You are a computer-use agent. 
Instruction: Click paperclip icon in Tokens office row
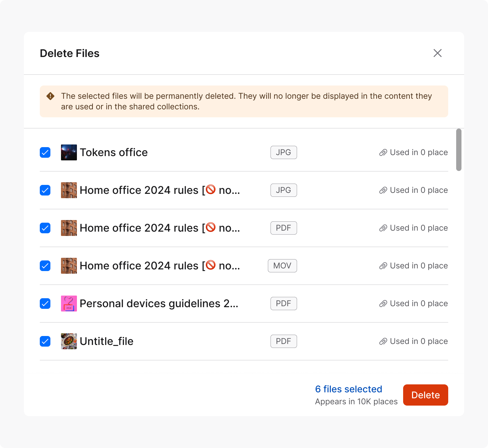tap(383, 152)
